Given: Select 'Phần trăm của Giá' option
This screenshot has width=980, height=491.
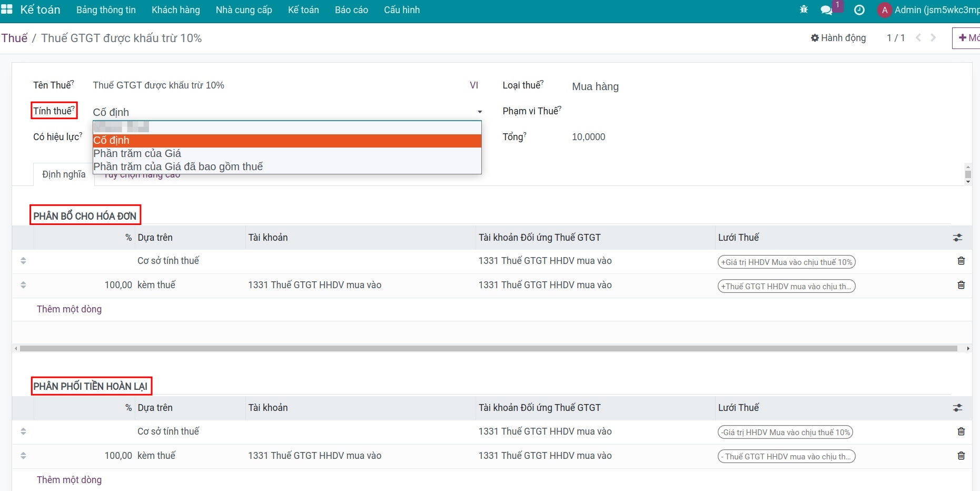Looking at the screenshot, I should [137, 153].
